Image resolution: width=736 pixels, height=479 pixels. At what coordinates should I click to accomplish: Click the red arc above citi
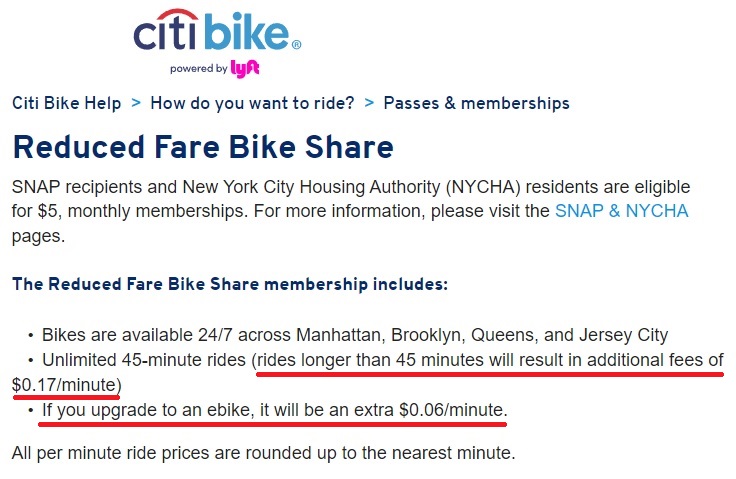pyautogui.click(x=177, y=15)
